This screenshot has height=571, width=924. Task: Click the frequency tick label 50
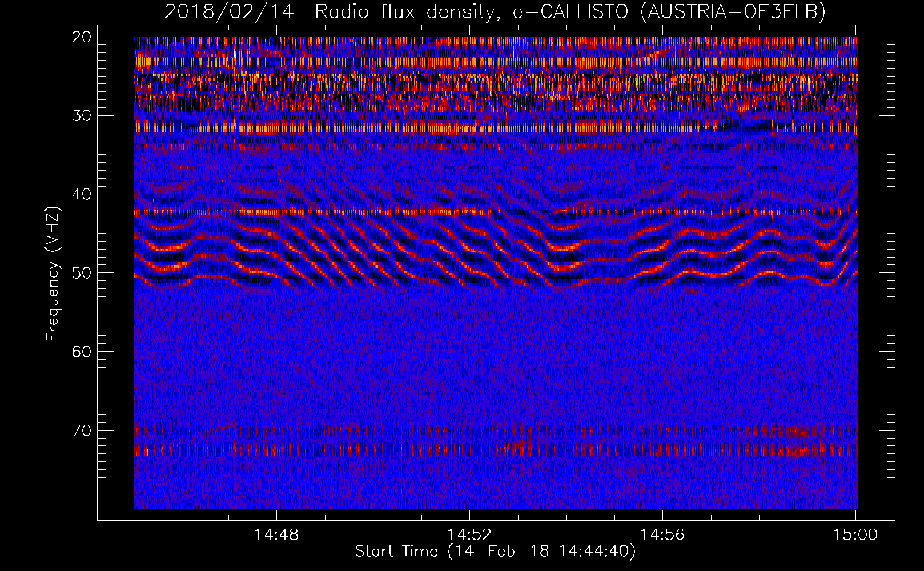click(x=82, y=273)
